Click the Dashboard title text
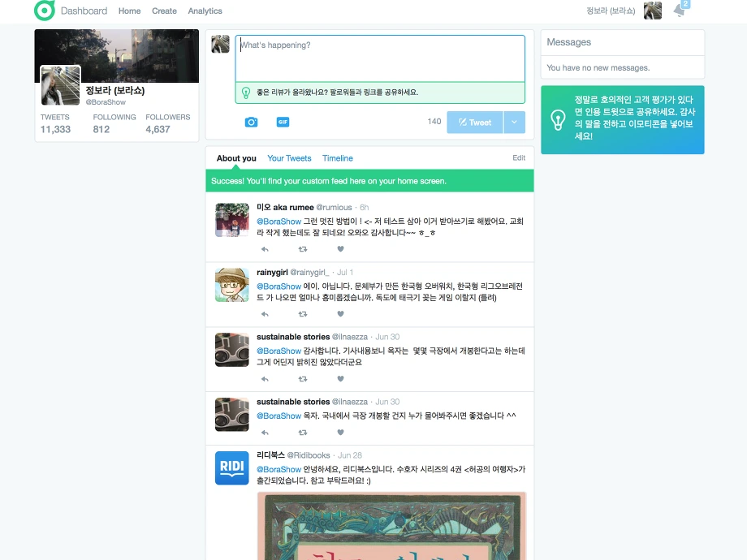Screen dimensions: 747x560 84,11
